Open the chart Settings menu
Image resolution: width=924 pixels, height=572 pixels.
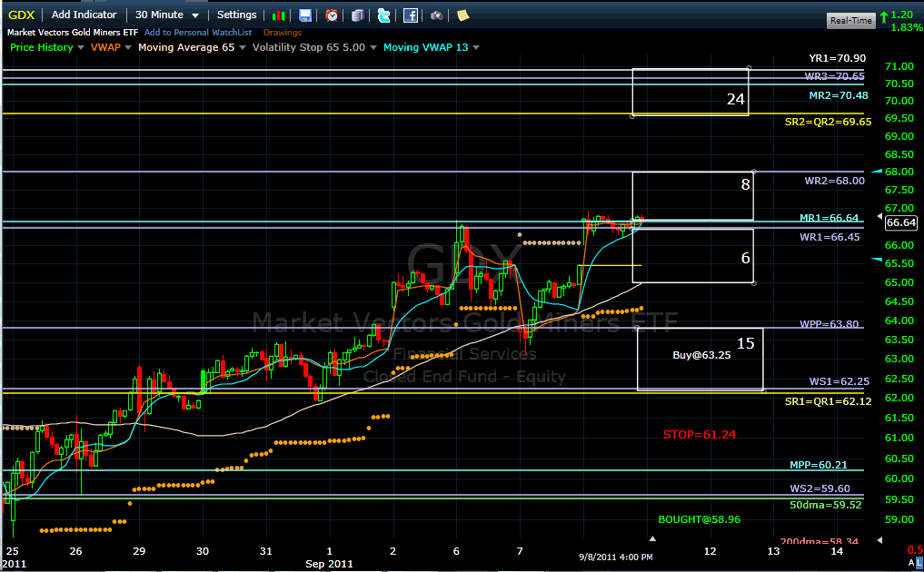click(237, 15)
